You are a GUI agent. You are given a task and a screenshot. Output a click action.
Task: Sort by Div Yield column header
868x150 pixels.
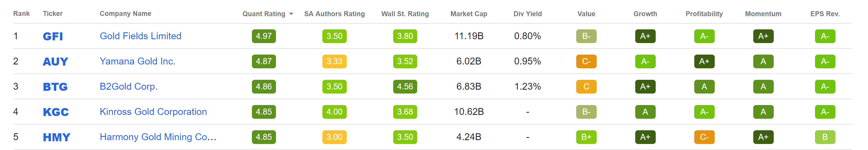527,14
